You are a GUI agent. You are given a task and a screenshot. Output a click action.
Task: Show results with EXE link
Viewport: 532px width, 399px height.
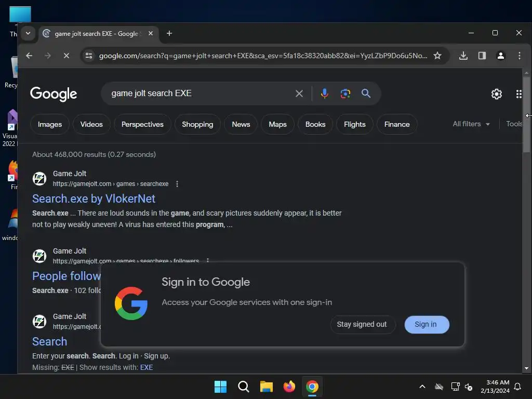147,367
